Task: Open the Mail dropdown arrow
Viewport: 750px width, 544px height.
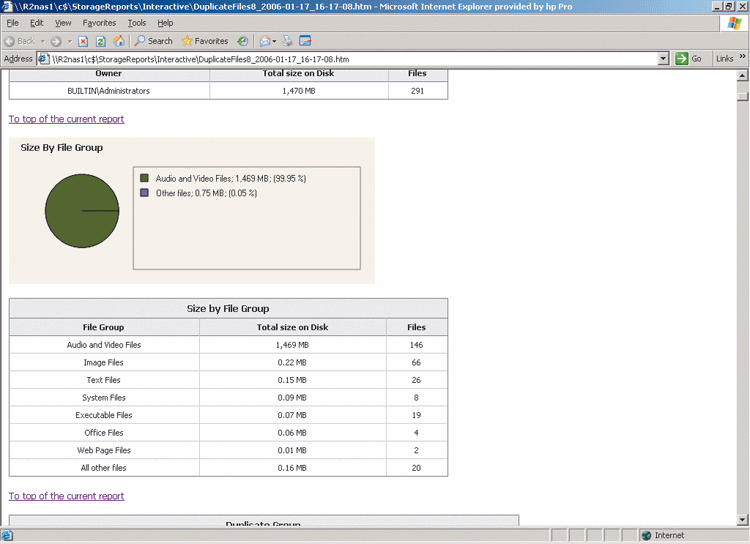Action: tap(274, 41)
